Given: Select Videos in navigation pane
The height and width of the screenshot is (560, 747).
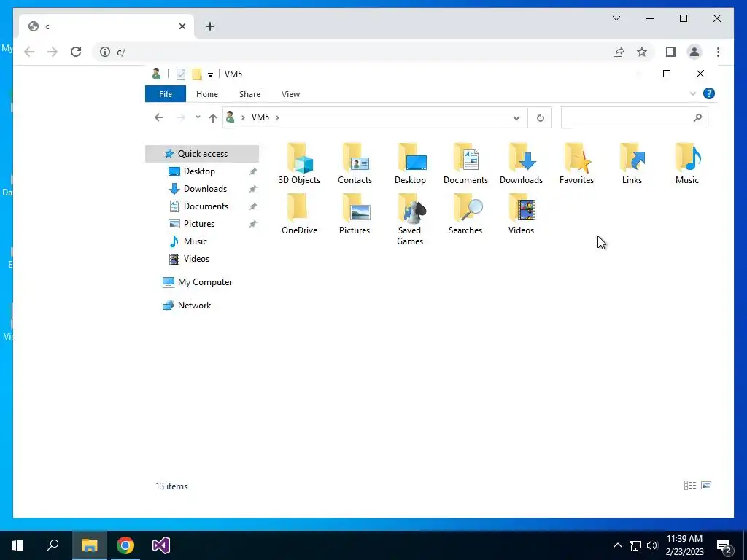Looking at the screenshot, I should tap(196, 259).
